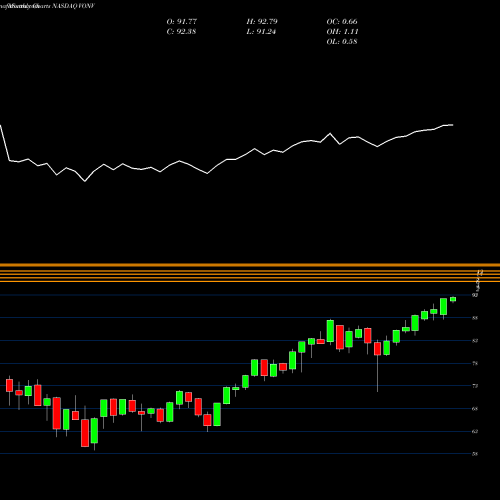
Task: Click the 88 price axis label
Action: click(475, 318)
